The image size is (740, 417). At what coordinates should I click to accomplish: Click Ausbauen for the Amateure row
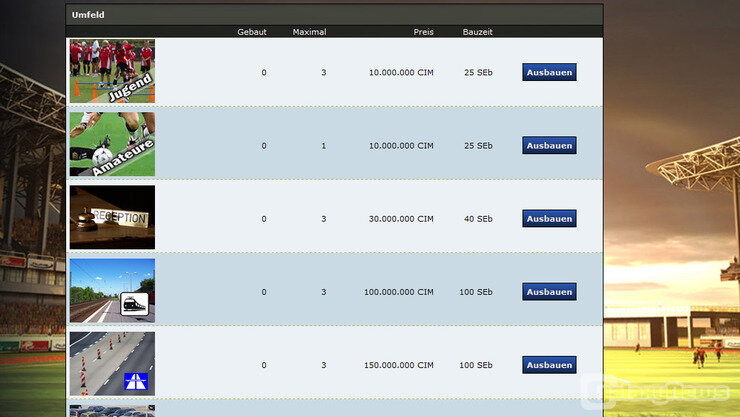tap(549, 145)
